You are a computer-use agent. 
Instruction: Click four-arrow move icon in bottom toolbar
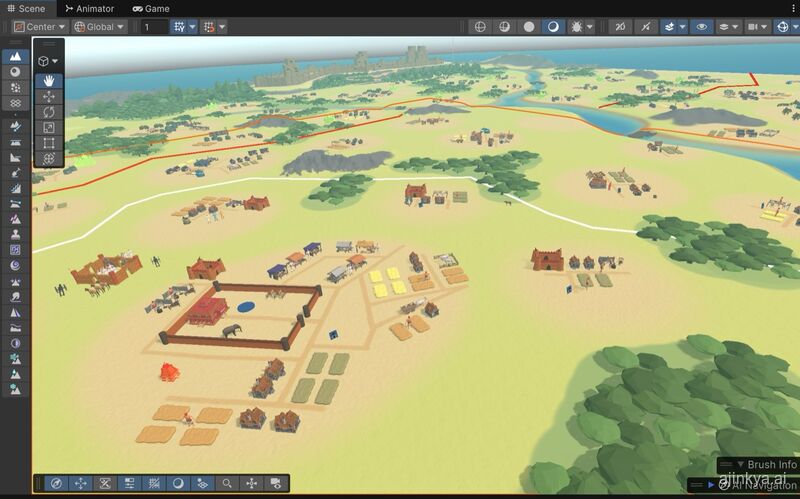point(81,483)
